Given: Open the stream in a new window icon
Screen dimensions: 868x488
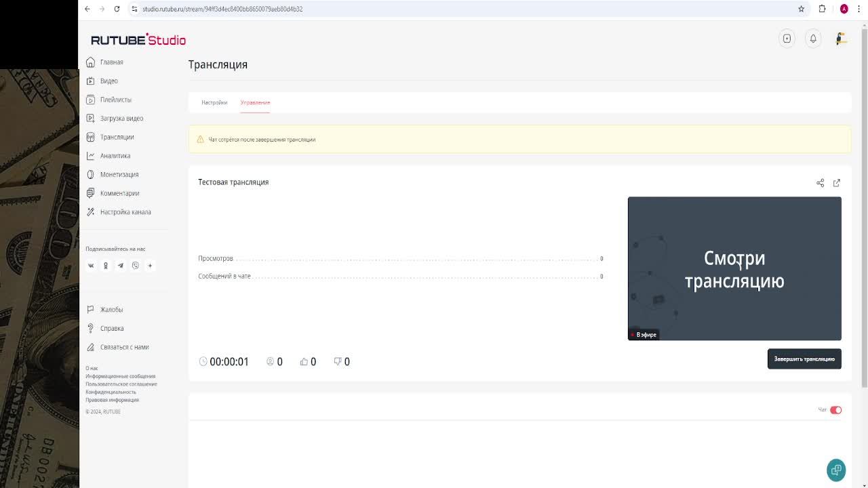Looking at the screenshot, I should click(837, 183).
